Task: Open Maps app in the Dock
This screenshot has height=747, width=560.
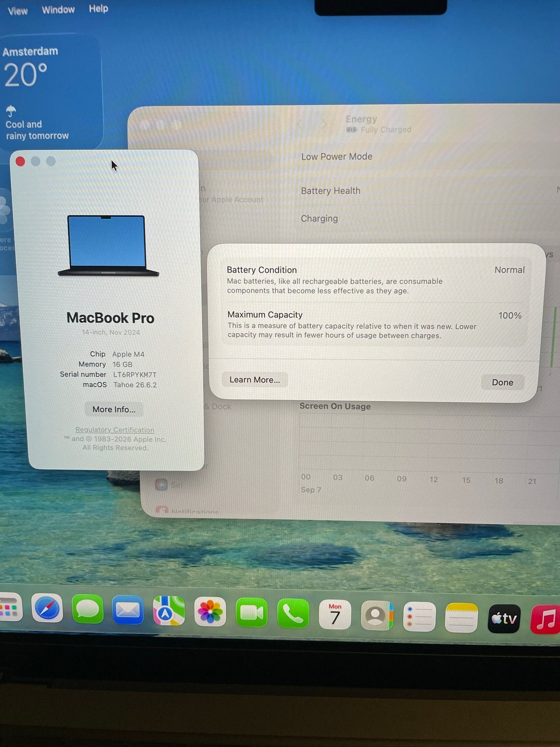Action: tap(169, 611)
